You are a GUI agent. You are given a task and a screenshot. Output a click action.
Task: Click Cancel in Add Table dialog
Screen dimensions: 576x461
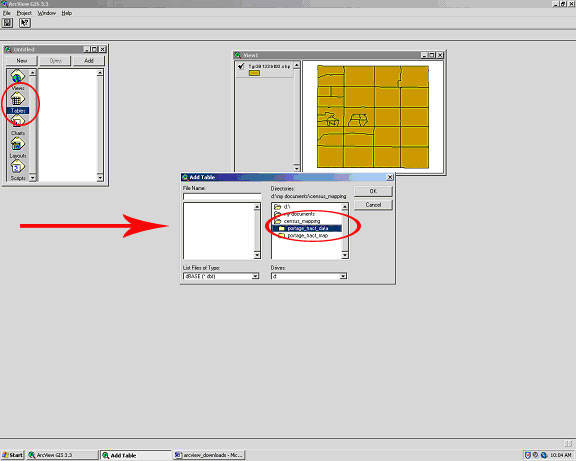pyautogui.click(x=373, y=205)
